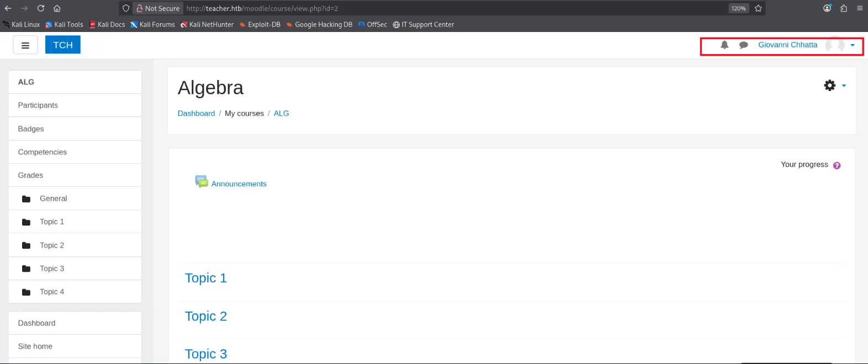Expand the dropdown arrow beside the gear
This screenshot has width=868, height=364.
844,86
